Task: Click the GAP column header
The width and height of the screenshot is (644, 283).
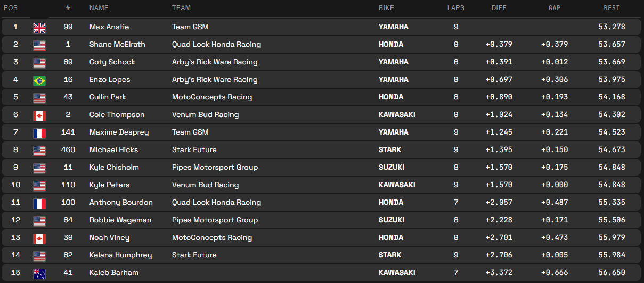Action: pos(555,8)
